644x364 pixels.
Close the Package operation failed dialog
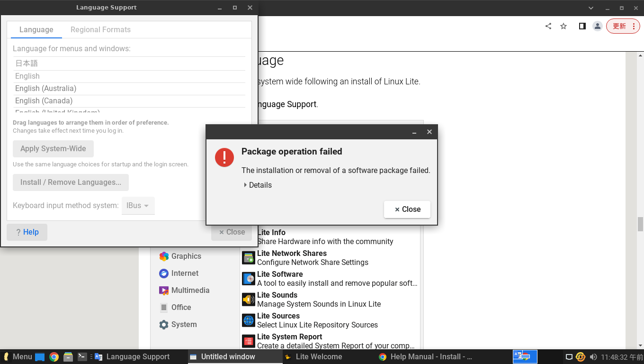tap(407, 209)
